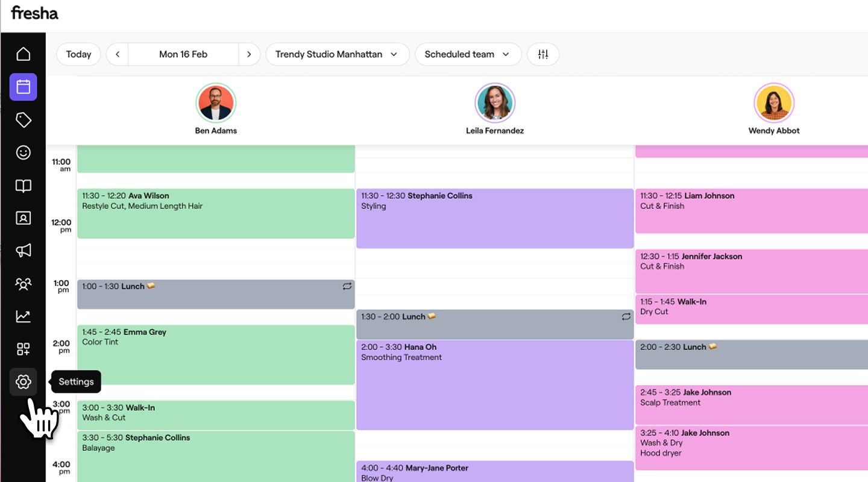Click the Today button
Viewport: 868px width, 482px height.
pyautogui.click(x=78, y=54)
